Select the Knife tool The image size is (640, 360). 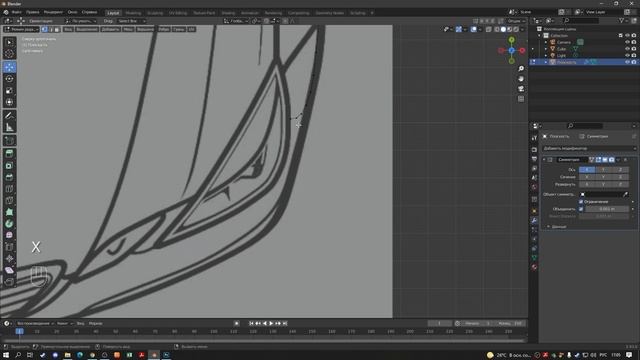(x=9, y=200)
